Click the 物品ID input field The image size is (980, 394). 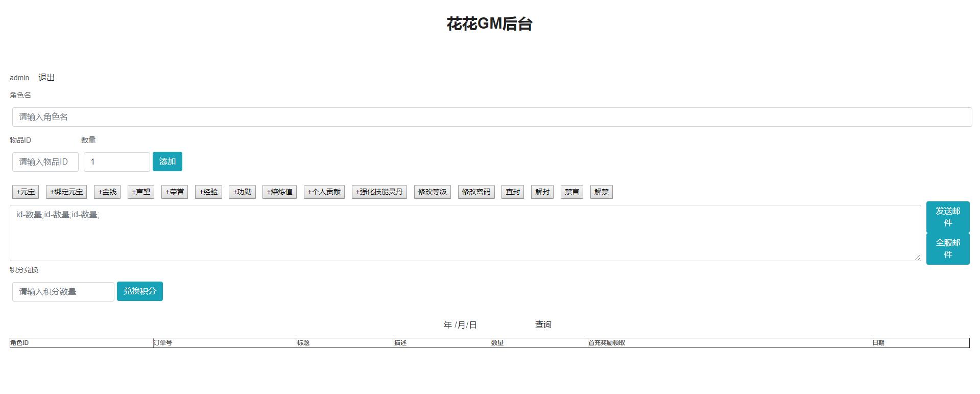[x=45, y=162]
